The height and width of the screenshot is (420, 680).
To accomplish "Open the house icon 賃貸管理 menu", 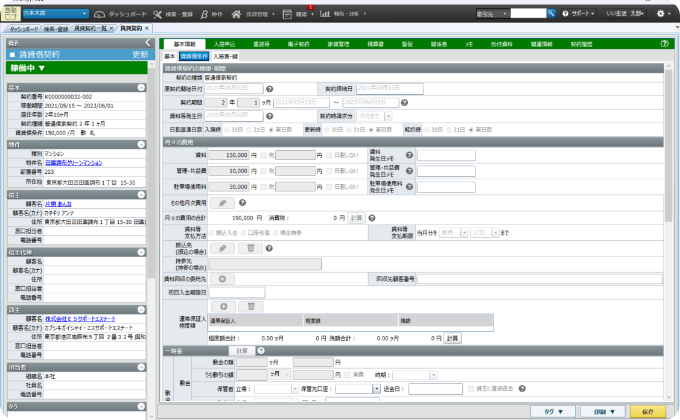I will coord(236,14).
